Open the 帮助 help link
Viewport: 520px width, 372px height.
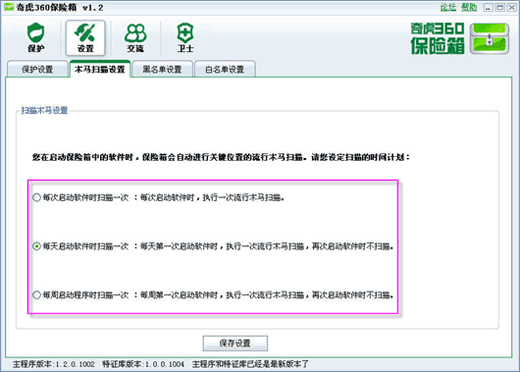469,7
